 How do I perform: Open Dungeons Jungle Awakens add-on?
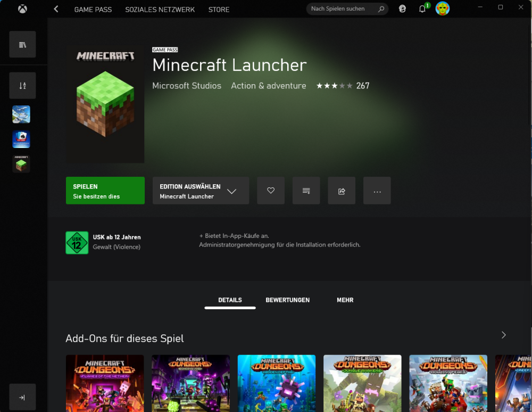[362, 383]
